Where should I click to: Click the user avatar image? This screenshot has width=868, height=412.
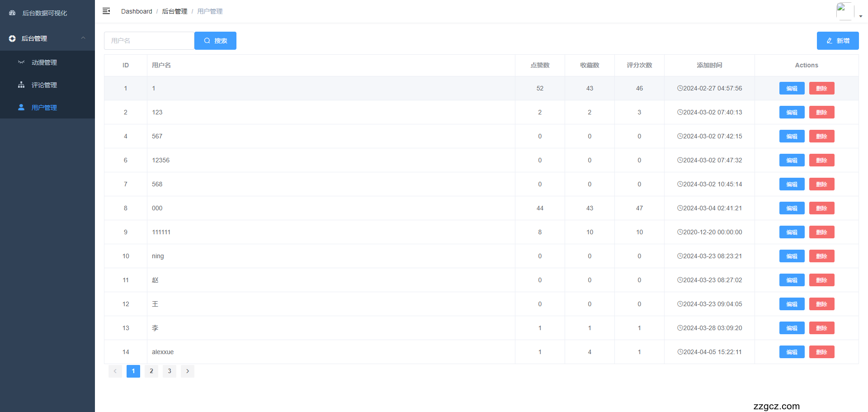pyautogui.click(x=844, y=11)
